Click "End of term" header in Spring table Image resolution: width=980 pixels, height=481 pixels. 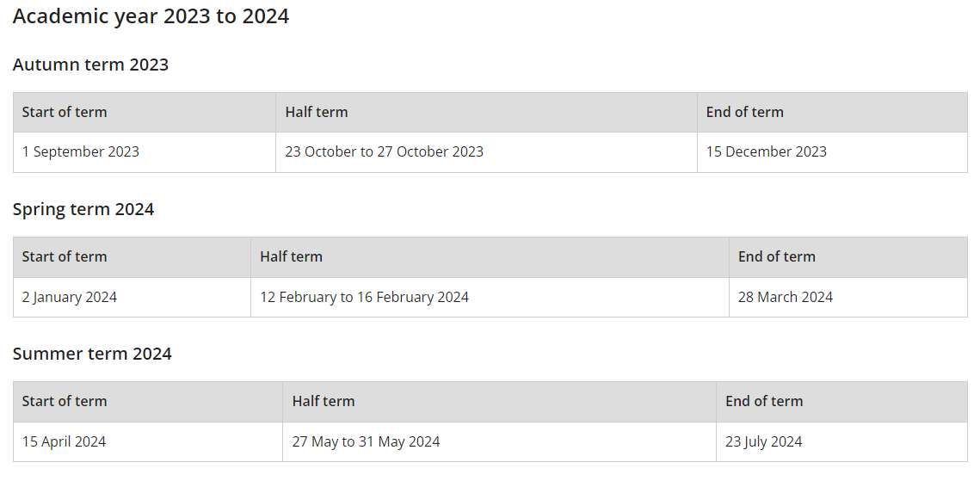pyautogui.click(x=777, y=257)
